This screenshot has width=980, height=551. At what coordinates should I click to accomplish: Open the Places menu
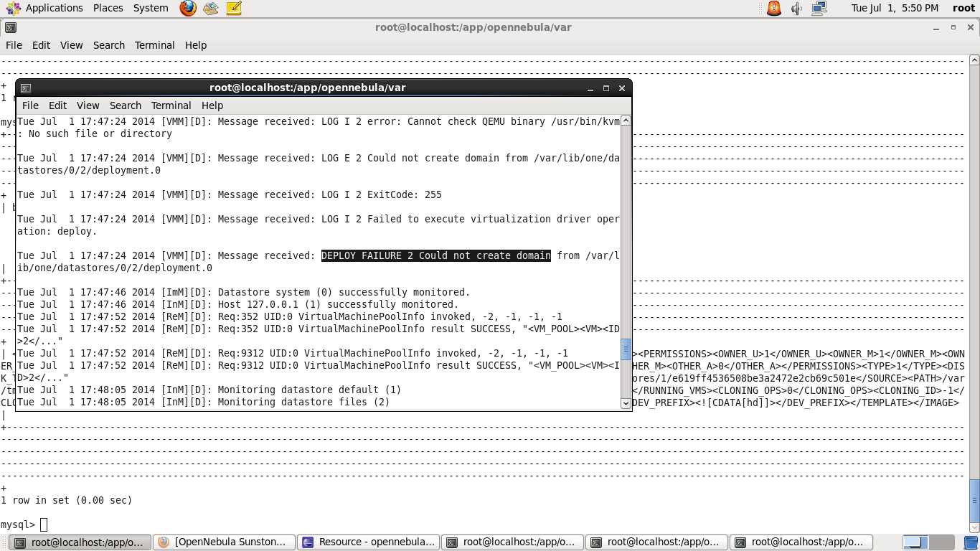(x=108, y=8)
